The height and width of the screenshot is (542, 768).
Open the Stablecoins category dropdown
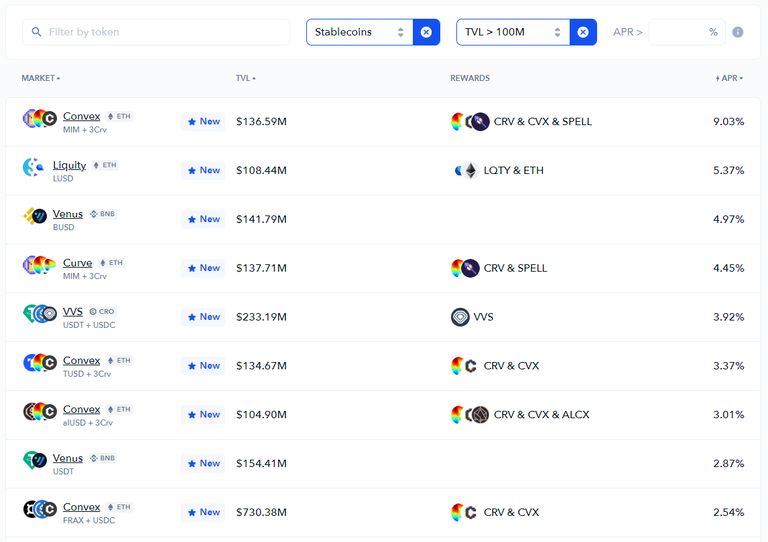[x=359, y=32]
